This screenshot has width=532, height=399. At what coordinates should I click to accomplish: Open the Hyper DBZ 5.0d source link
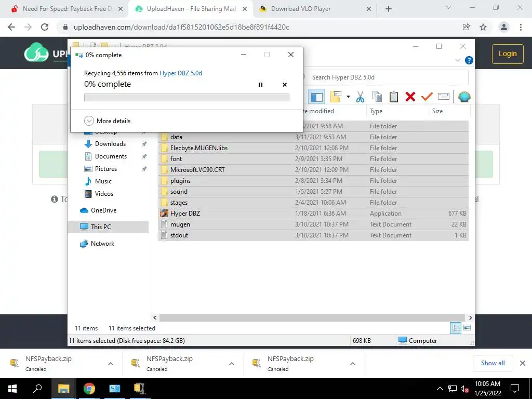pyautogui.click(x=180, y=73)
